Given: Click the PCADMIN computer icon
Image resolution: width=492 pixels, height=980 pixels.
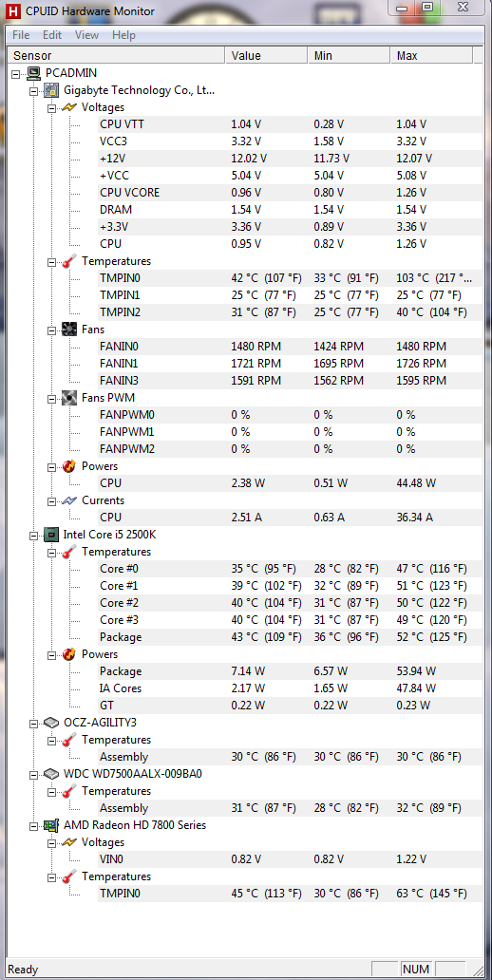Looking at the screenshot, I should pos(33,73).
